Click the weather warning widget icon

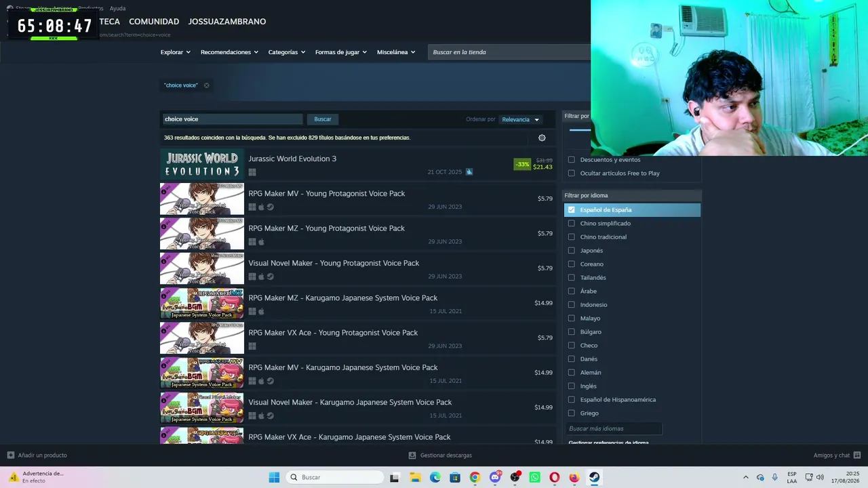[13, 477]
